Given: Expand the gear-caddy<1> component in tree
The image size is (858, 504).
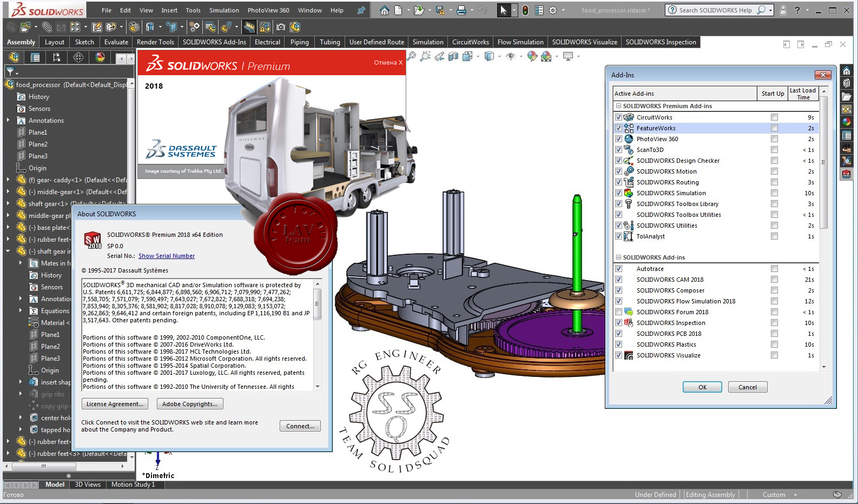Looking at the screenshot, I should [8, 180].
